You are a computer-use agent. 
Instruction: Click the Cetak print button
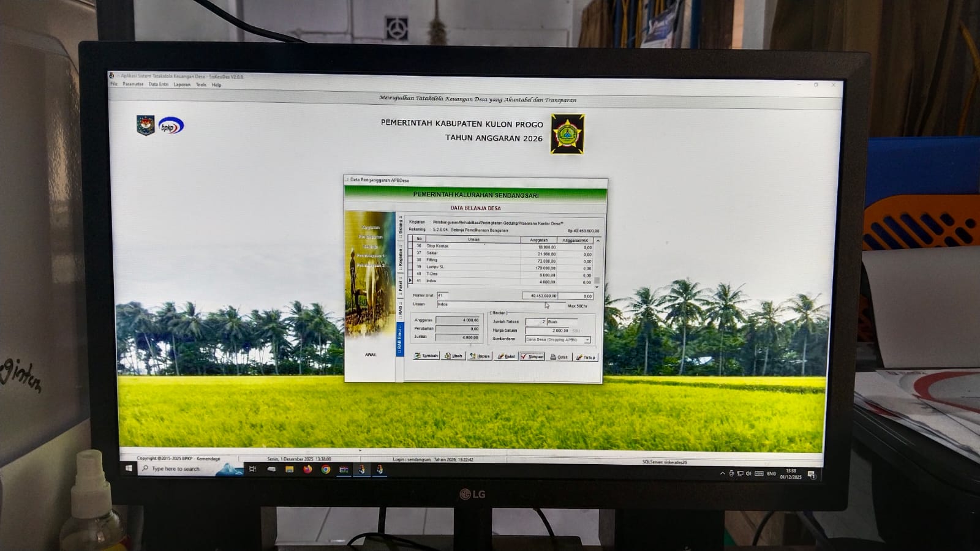point(559,357)
